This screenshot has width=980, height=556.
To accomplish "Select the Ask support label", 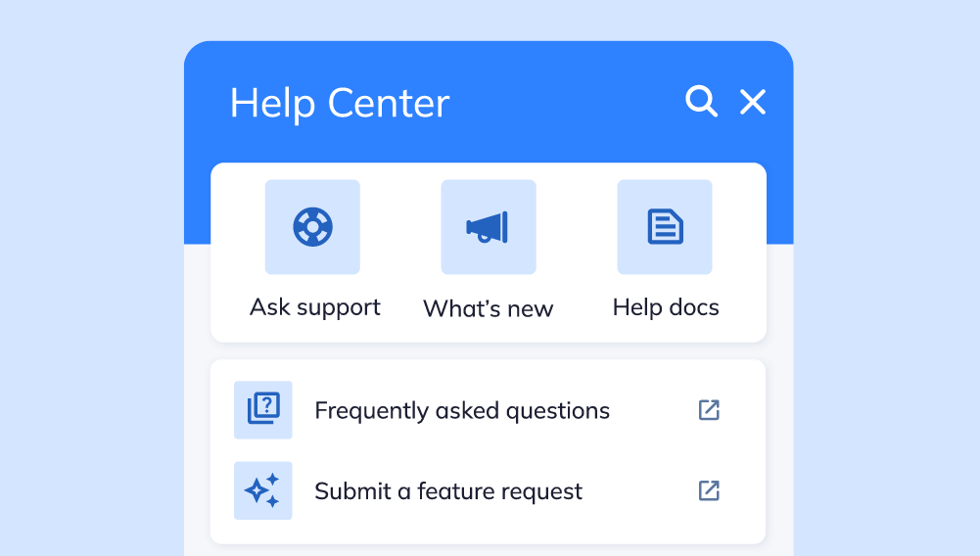I will (315, 308).
